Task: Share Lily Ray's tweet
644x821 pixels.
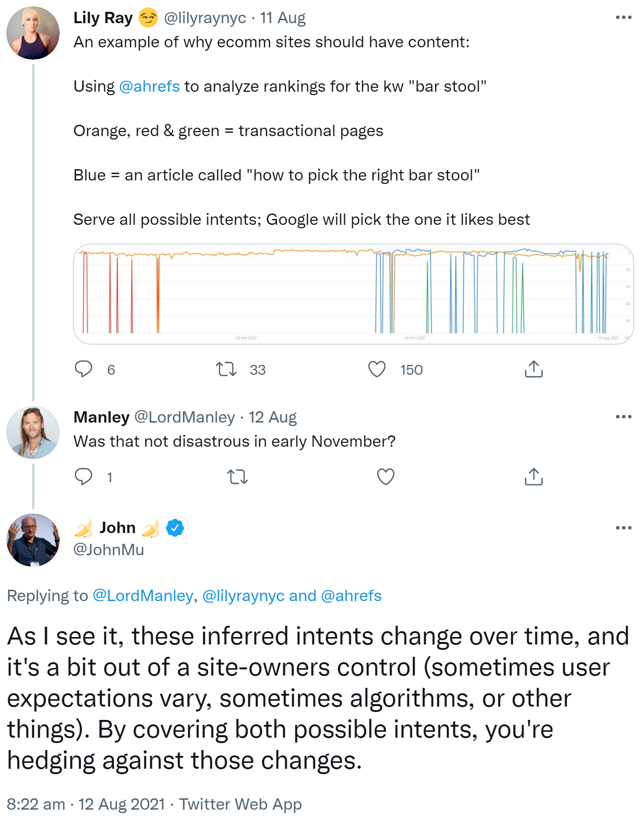Action: [534, 369]
